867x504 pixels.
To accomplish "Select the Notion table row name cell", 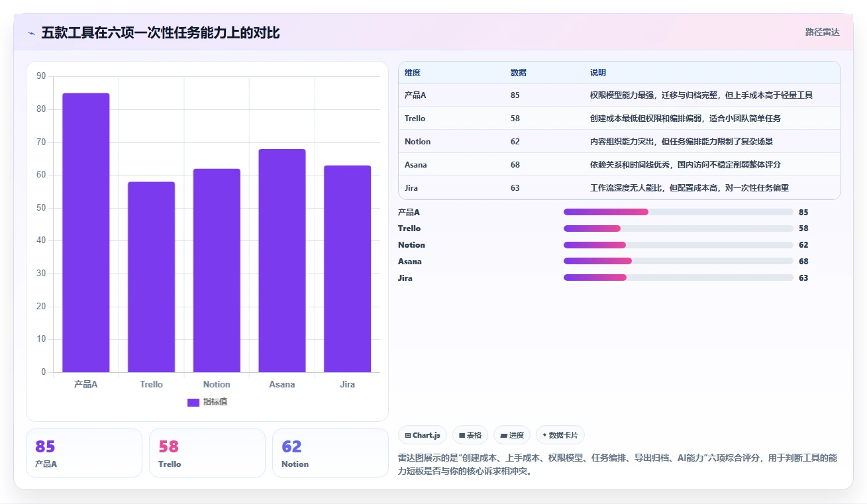I will tap(417, 142).
